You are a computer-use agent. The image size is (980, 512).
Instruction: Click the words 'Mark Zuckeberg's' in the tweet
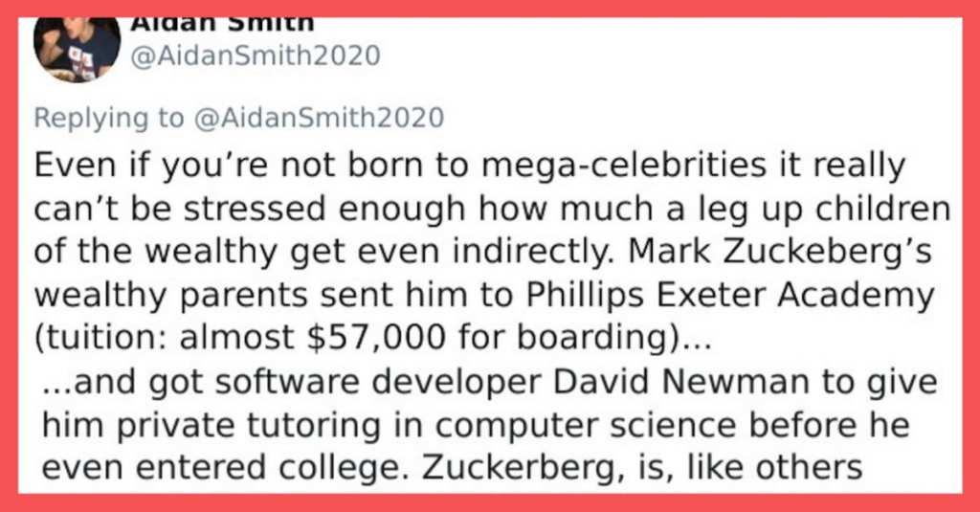[x=780, y=252]
